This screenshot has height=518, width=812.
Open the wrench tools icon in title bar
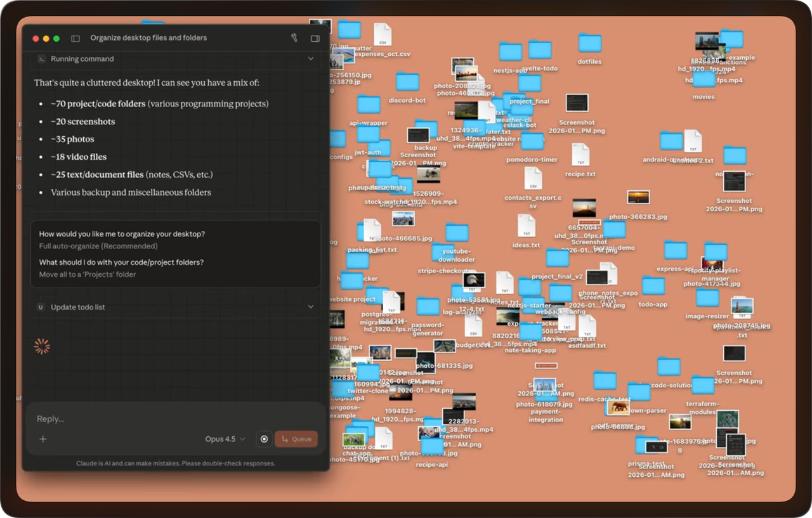294,38
